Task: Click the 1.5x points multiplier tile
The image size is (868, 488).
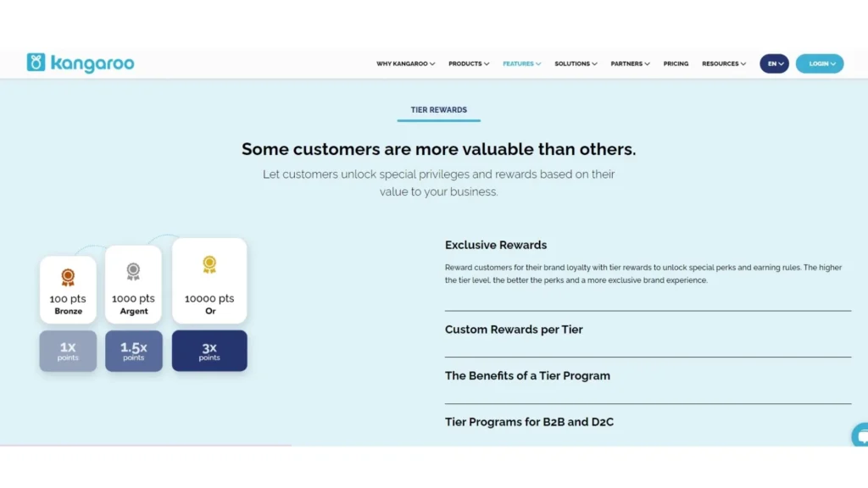Action: 133,350
